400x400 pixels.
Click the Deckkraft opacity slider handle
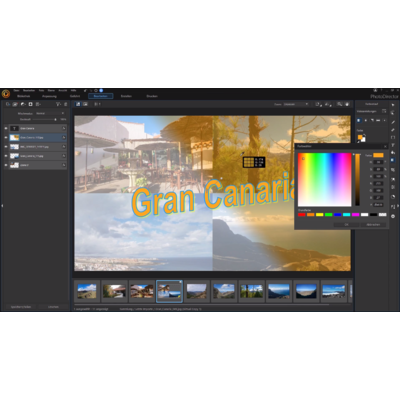(55, 119)
